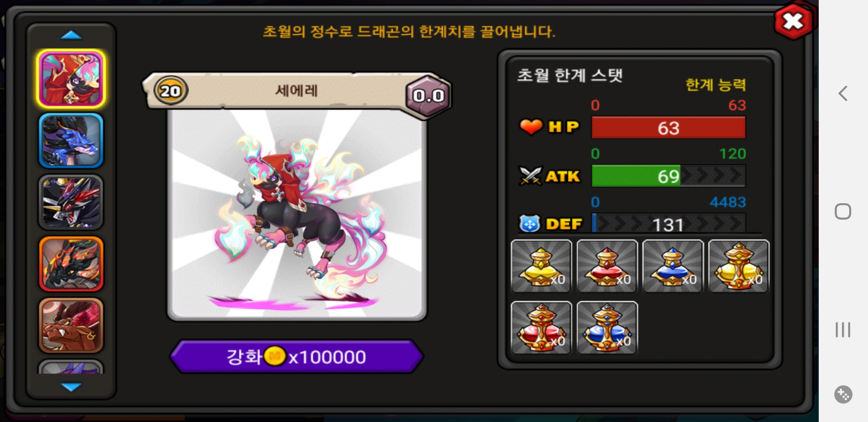
Task: Choose the brown horned dragon thumbnail
Action: tap(71, 325)
